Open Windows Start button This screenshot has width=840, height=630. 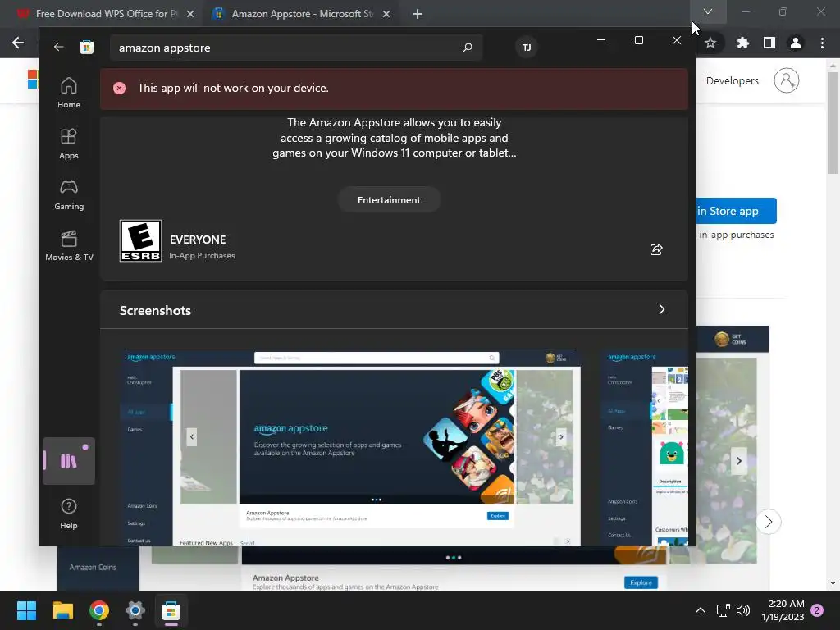pos(26,610)
